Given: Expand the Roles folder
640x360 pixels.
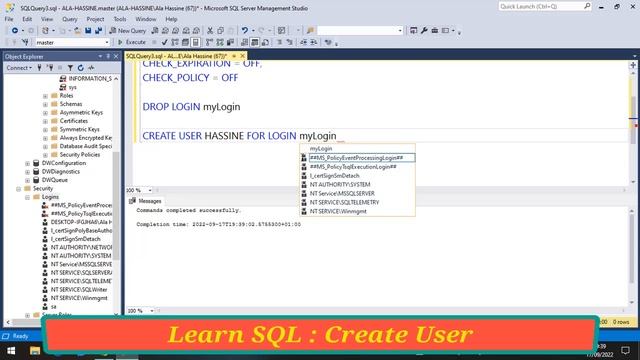Looking at the screenshot, I should 45,96.
